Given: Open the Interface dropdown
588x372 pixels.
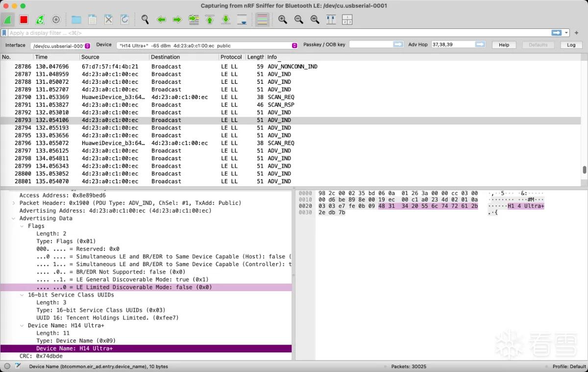Looking at the screenshot, I should 60,46.
